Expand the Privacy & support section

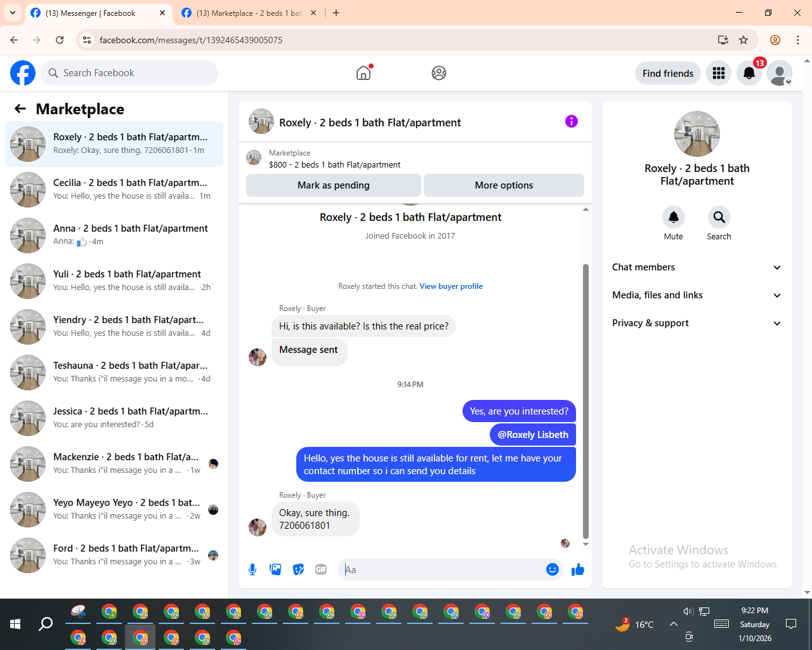(697, 323)
